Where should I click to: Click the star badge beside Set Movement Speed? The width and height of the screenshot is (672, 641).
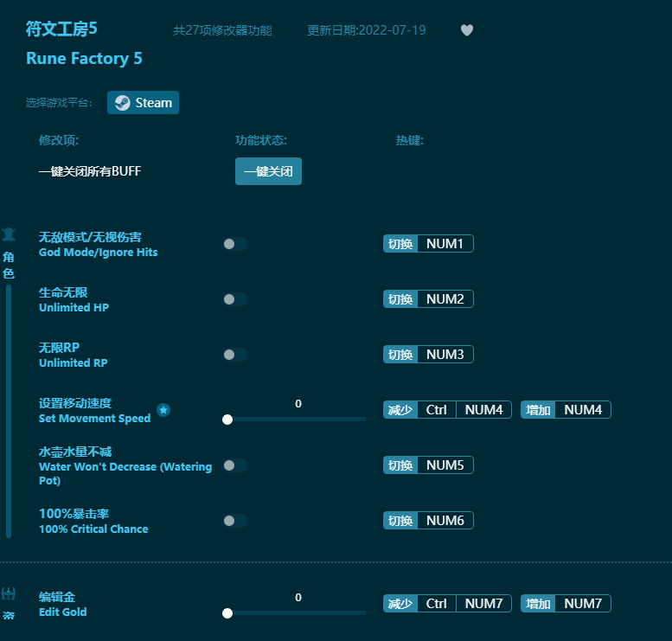(x=163, y=410)
